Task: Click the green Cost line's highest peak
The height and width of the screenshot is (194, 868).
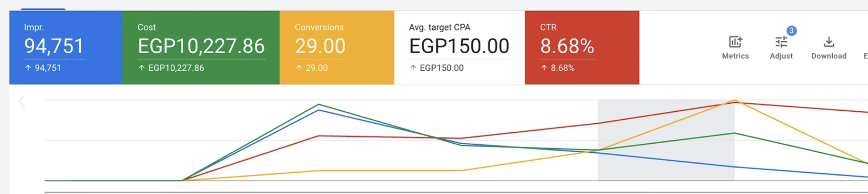Action: coord(319,104)
